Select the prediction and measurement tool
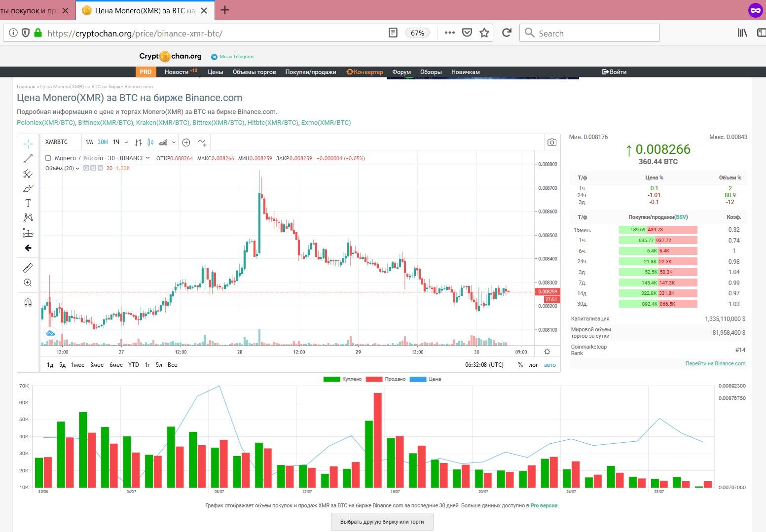 point(28,233)
